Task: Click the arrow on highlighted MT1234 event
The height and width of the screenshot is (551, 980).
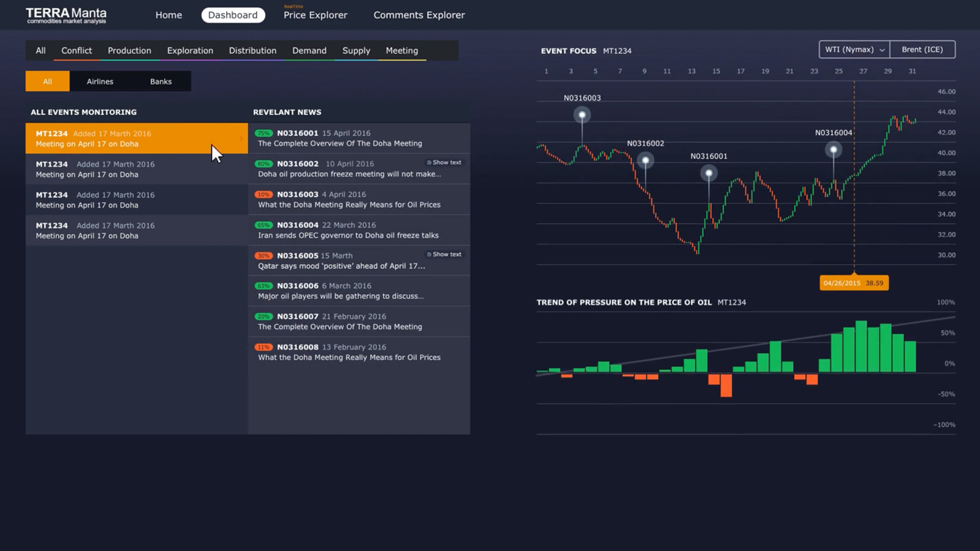Action: click(241, 138)
